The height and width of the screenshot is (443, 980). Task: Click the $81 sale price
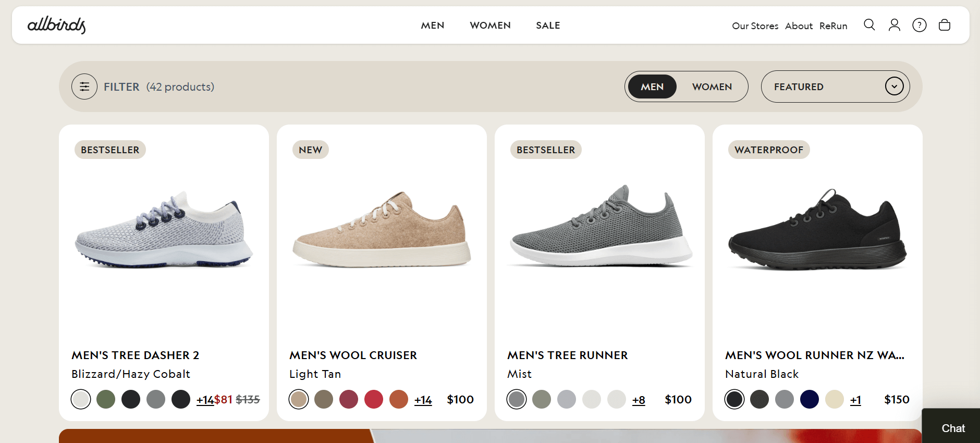(x=223, y=400)
